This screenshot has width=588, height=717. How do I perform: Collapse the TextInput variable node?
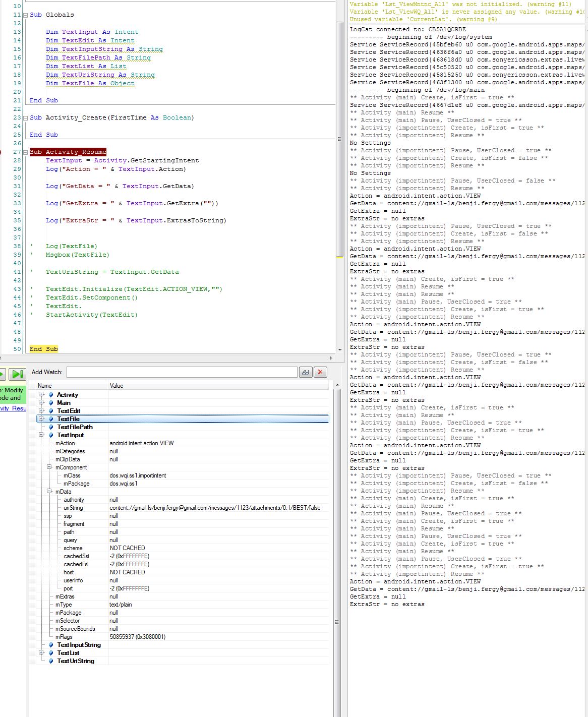click(x=41, y=435)
